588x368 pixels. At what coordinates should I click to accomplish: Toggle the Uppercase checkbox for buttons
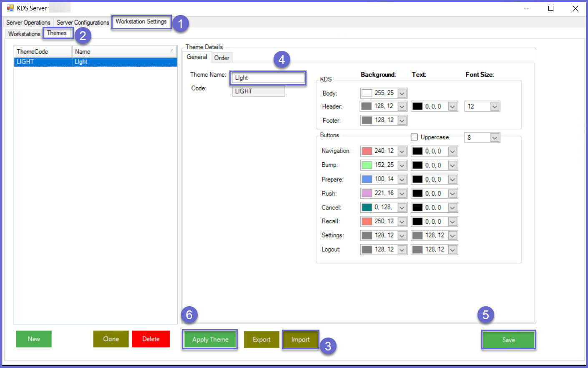pos(414,137)
